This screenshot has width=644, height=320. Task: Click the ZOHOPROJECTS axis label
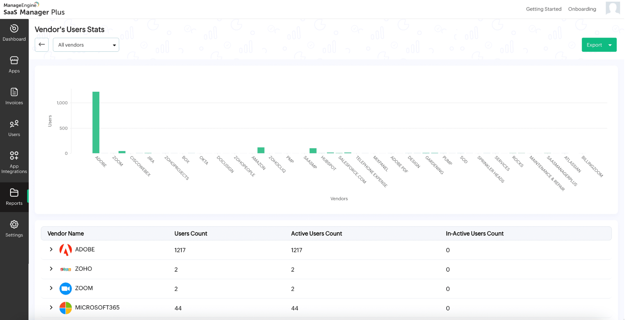(x=177, y=168)
